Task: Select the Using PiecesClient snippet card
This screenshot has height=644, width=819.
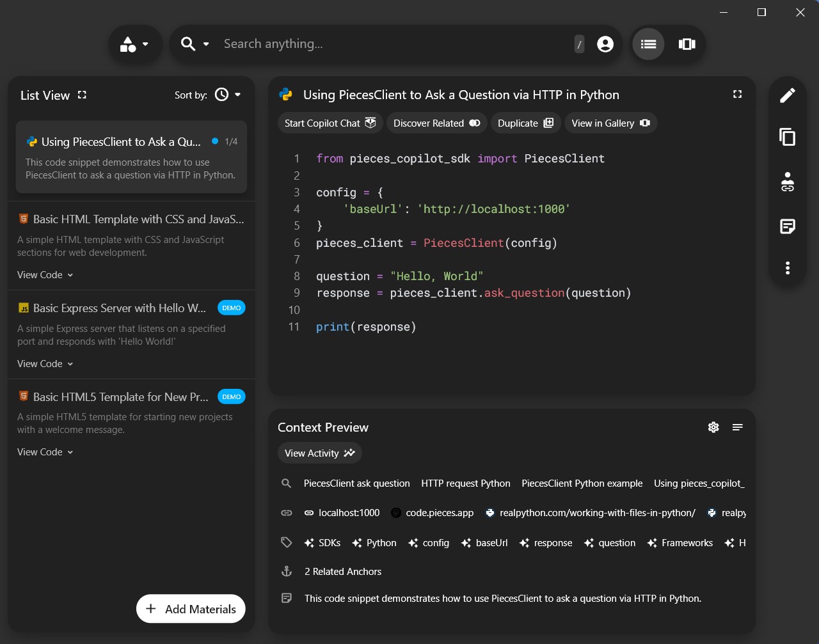Action: [x=131, y=157]
